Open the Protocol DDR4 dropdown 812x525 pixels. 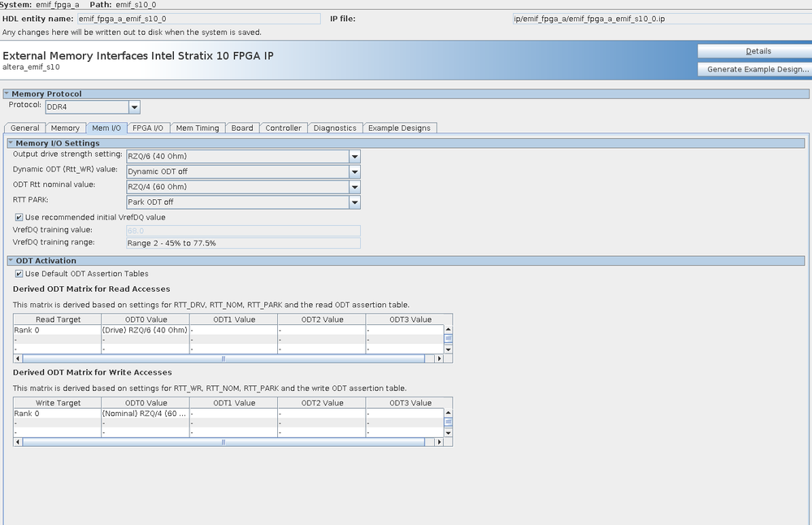point(134,107)
